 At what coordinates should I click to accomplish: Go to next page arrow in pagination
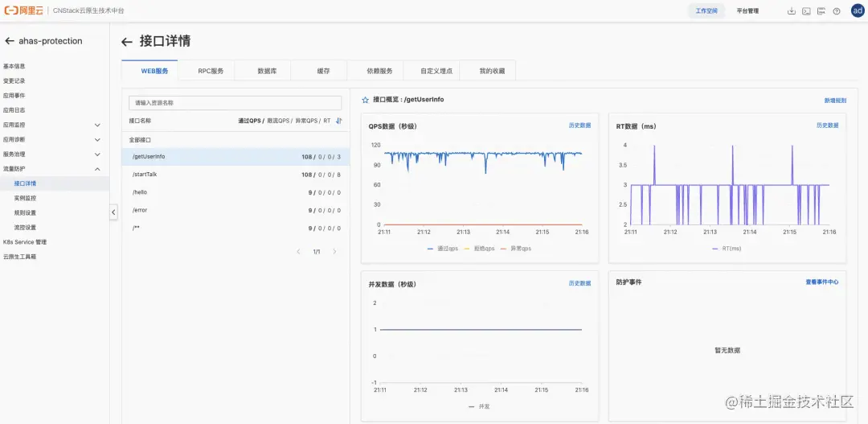(x=334, y=252)
